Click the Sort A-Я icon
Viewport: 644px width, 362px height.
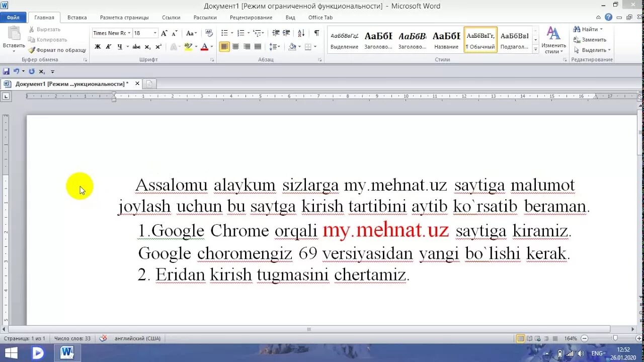(301, 33)
